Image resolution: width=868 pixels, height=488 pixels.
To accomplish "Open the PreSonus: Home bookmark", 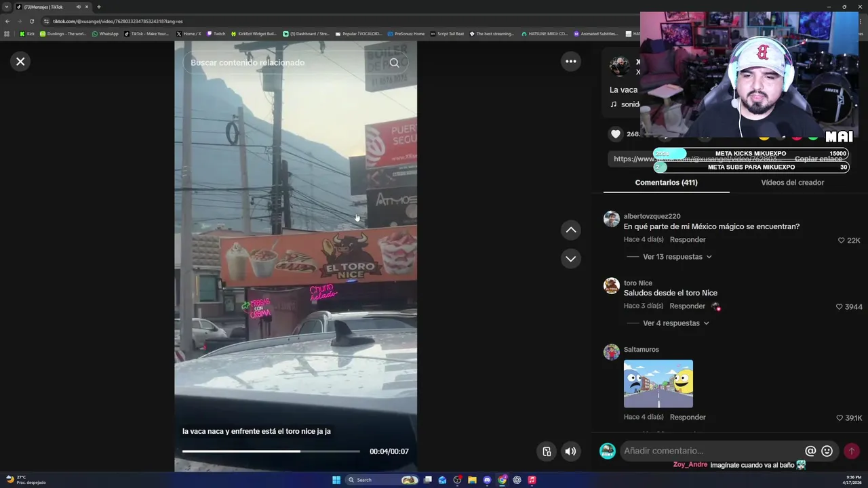I will tap(406, 34).
